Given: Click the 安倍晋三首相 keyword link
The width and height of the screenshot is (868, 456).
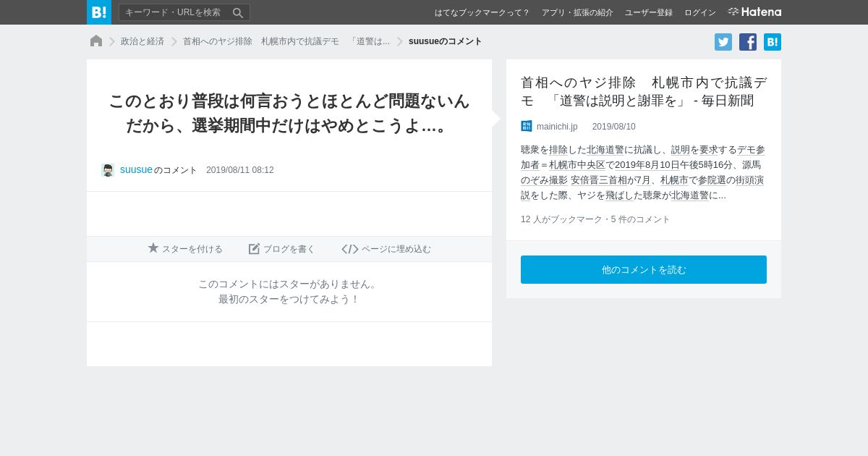Looking at the screenshot, I should [598, 180].
